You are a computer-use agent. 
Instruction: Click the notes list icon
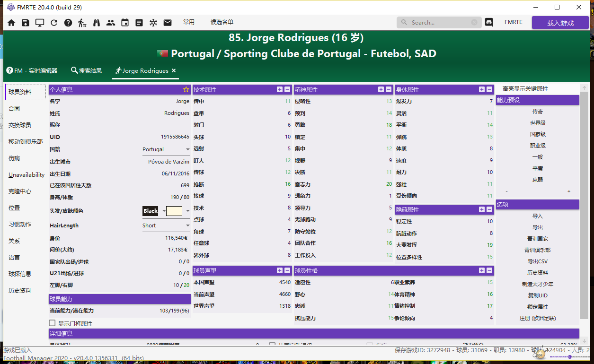[139, 22]
